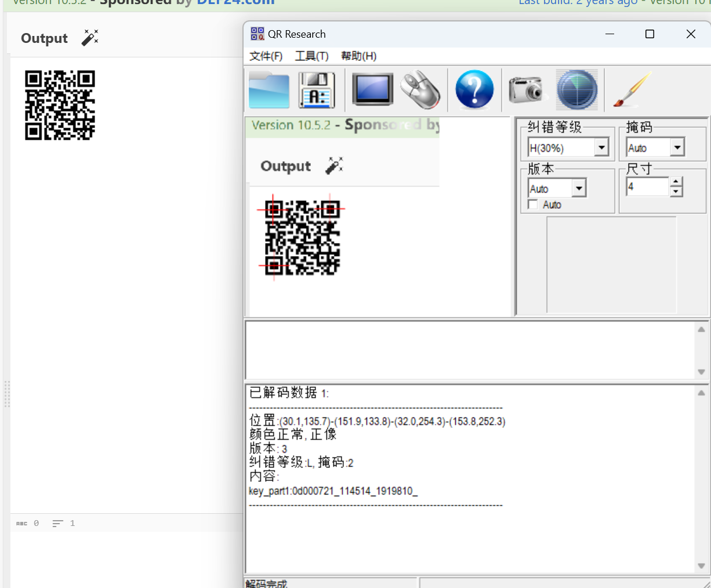
Task: Expand the 纠错等级 H(30%) dropdown
Action: (x=602, y=148)
